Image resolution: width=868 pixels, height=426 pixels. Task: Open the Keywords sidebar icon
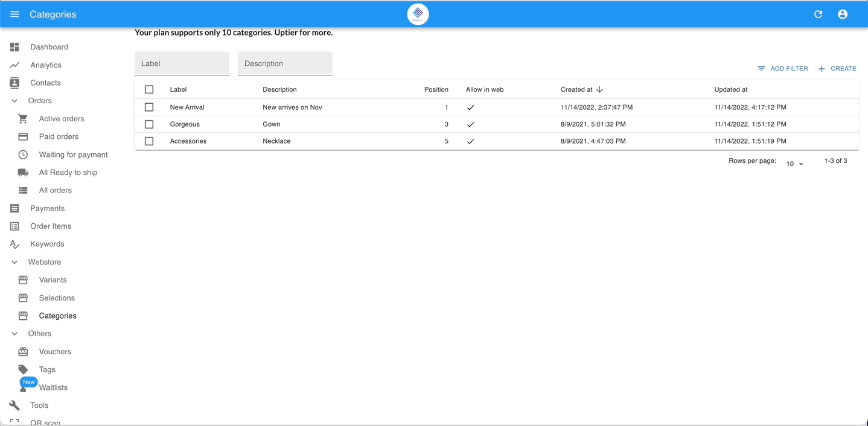point(14,244)
